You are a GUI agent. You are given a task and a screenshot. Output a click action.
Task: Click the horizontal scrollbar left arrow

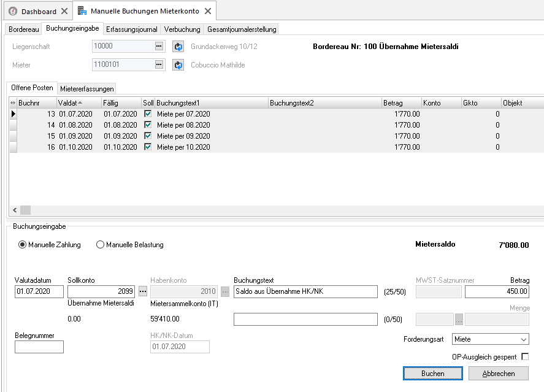pyautogui.click(x=15, y=210)
